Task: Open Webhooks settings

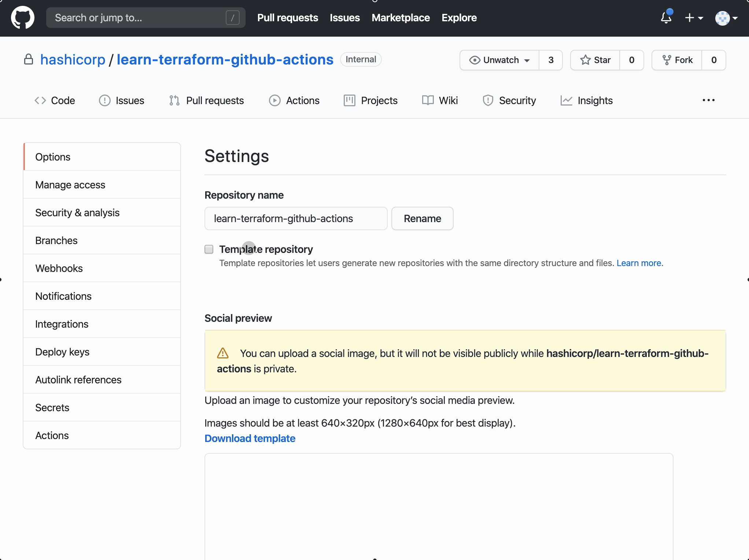Action: 102,268
